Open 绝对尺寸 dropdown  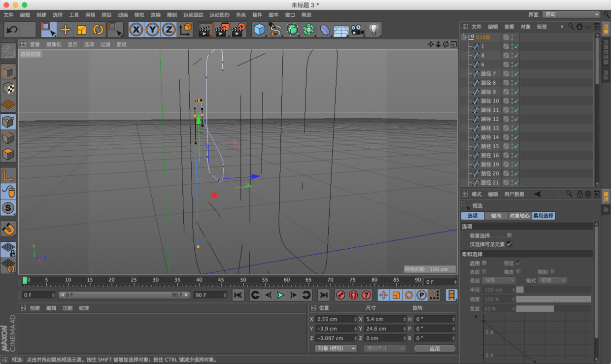point(385,348)
